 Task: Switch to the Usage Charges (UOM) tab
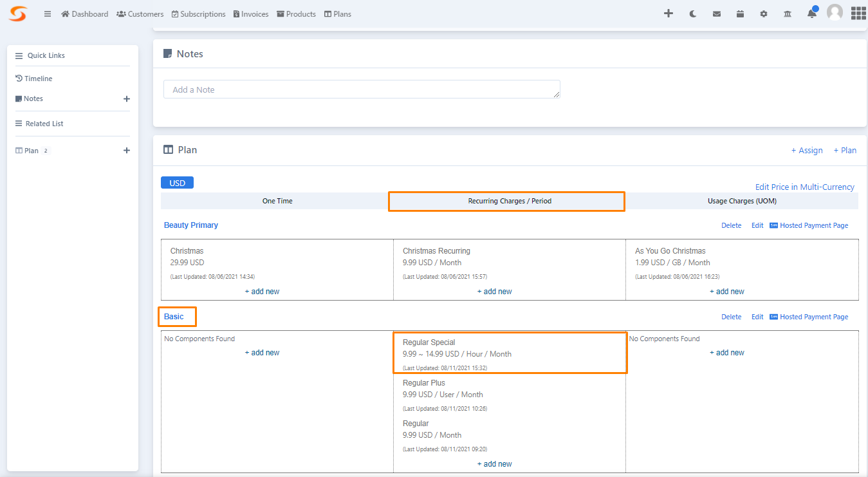(x=741, y=200)
